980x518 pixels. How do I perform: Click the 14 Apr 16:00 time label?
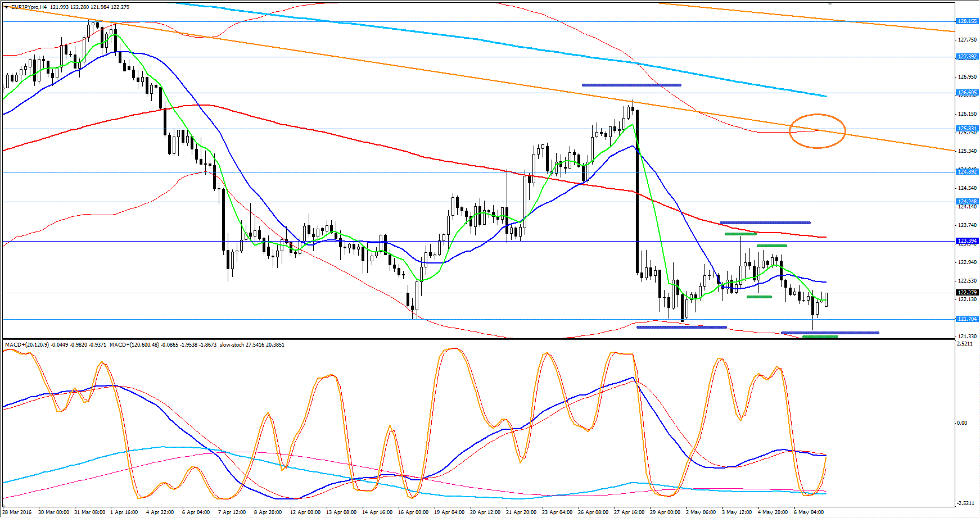click(377, 512)
